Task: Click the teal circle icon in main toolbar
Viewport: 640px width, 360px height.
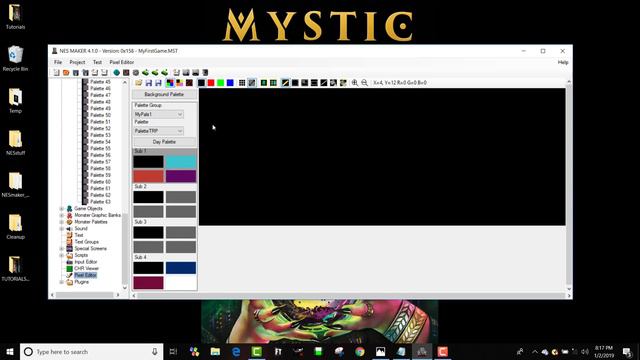Action: (116, 73)
